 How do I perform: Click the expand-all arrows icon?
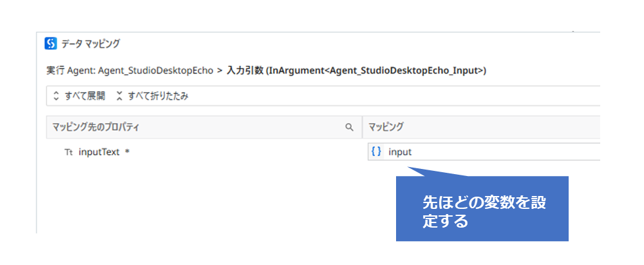pyautogui.click(x=56, y=95)
